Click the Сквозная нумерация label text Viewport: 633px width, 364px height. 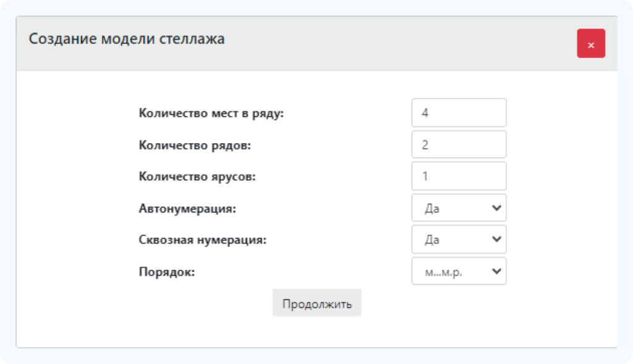(x=203, y=240)
